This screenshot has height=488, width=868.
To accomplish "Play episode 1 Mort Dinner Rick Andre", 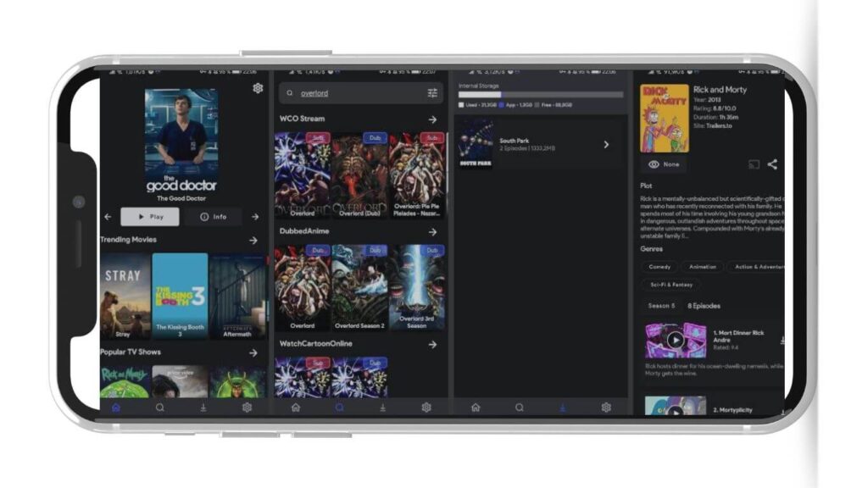I will 676,341.
